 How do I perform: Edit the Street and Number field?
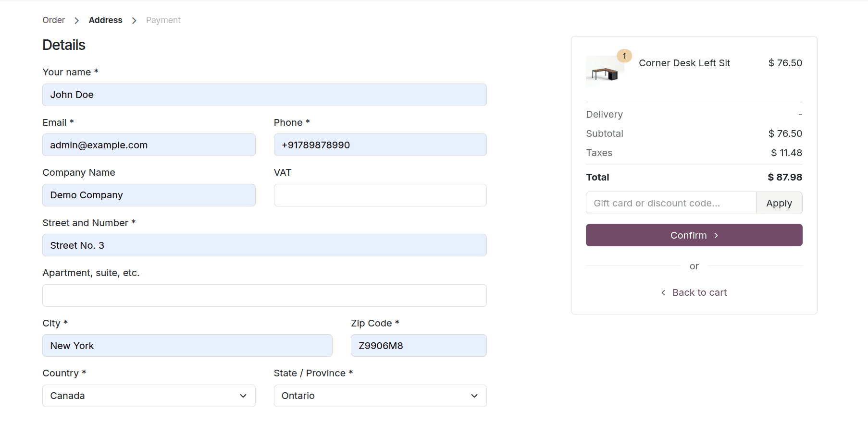(264, 245)
